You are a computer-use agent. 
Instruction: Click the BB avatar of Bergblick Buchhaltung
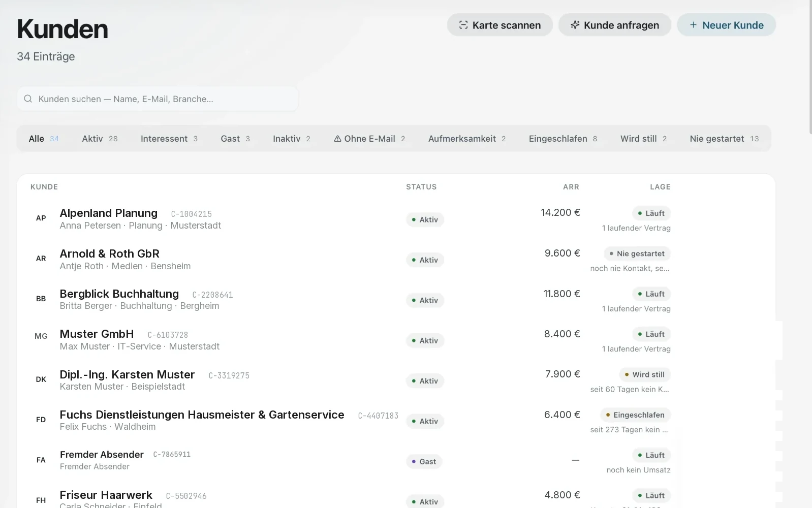coord(41,299)
